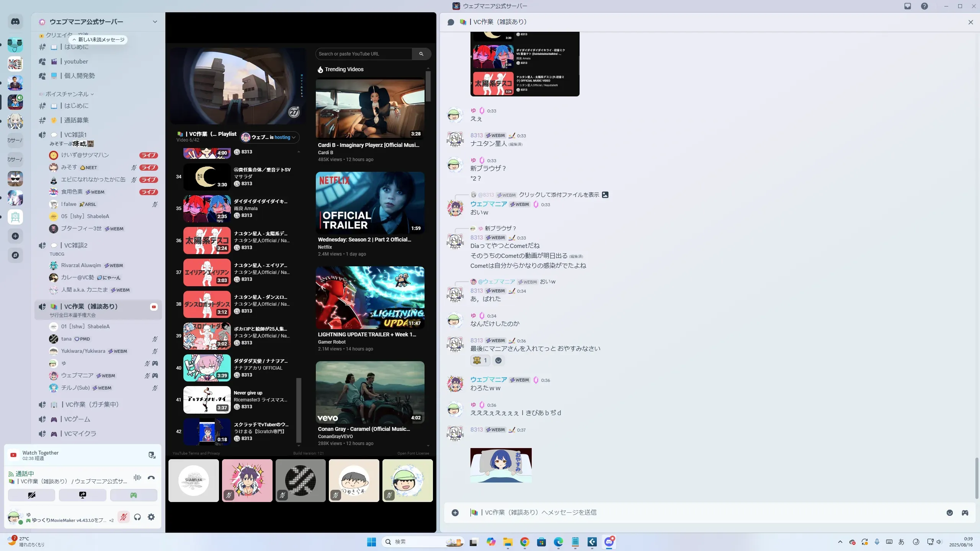Open emoji picker in message input

coord(950,513)
